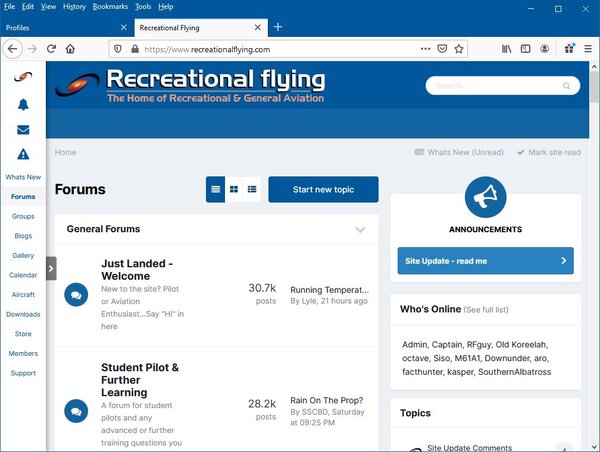Click the warning triangle reports icon
This screenshot has height=452, width=600.
[22, 154]
